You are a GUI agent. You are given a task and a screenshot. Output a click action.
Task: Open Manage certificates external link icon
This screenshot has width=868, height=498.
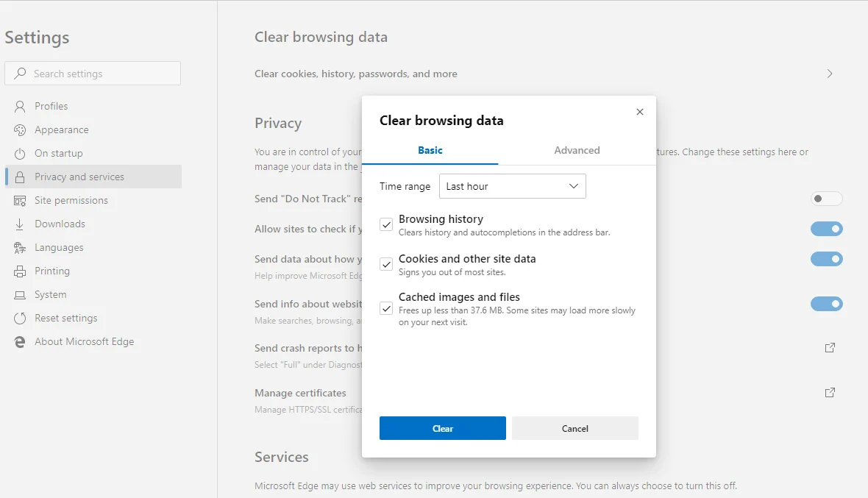pyautogui.click(x=830, y=393)
